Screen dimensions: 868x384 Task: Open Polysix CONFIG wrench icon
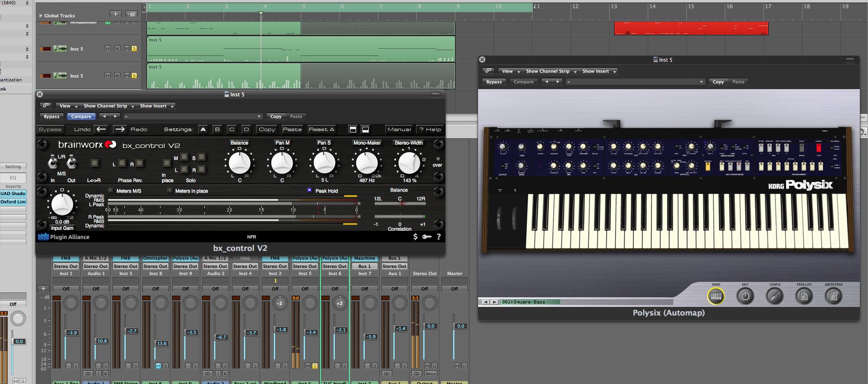(775, 296)
